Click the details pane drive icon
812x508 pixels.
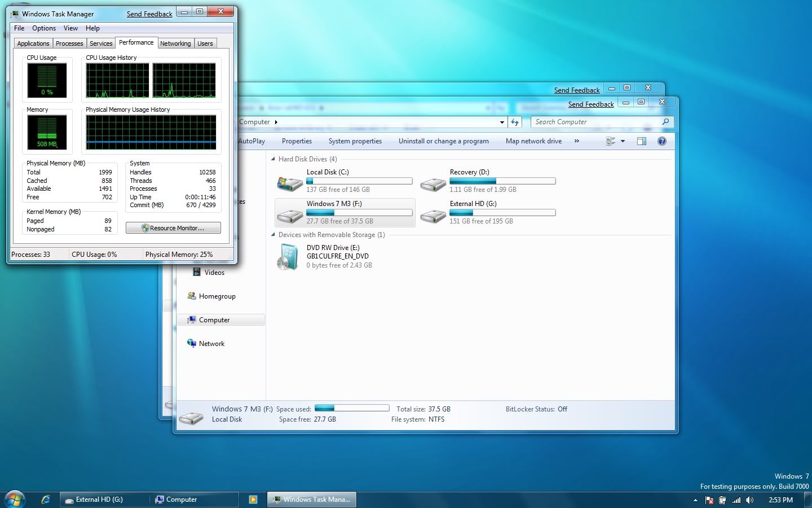pos(192,417)
